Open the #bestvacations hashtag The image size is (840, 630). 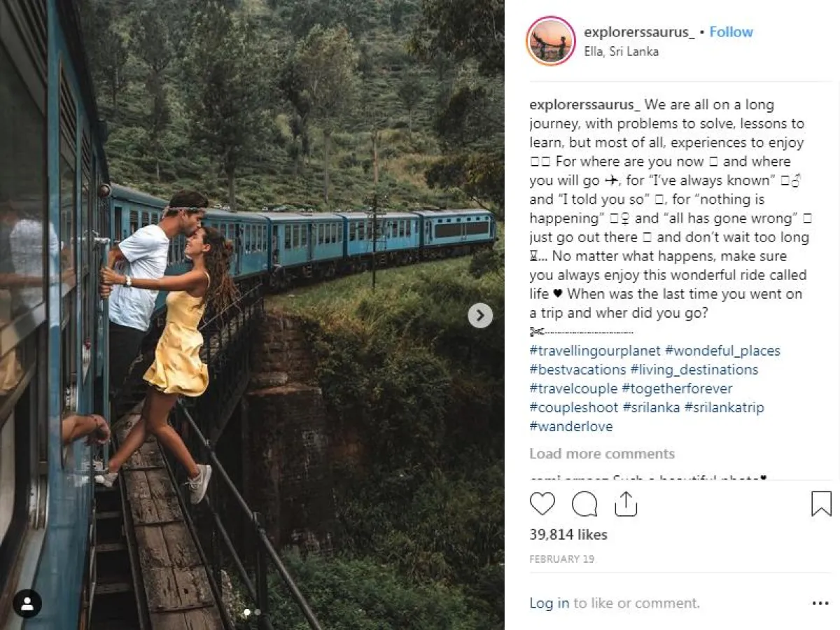coord(577,370)
